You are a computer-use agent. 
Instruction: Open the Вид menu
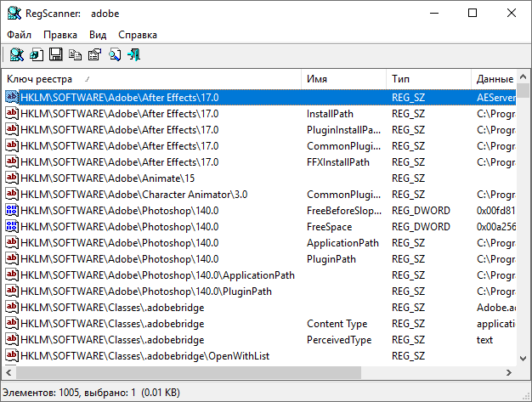pyautogui.click(x=98, y=35)
